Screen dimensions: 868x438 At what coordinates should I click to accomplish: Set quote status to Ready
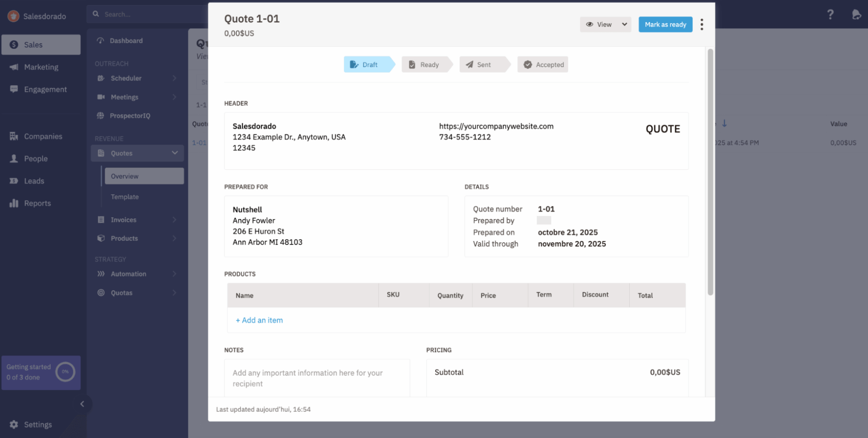pyautogui.click(x=424, y=65)
